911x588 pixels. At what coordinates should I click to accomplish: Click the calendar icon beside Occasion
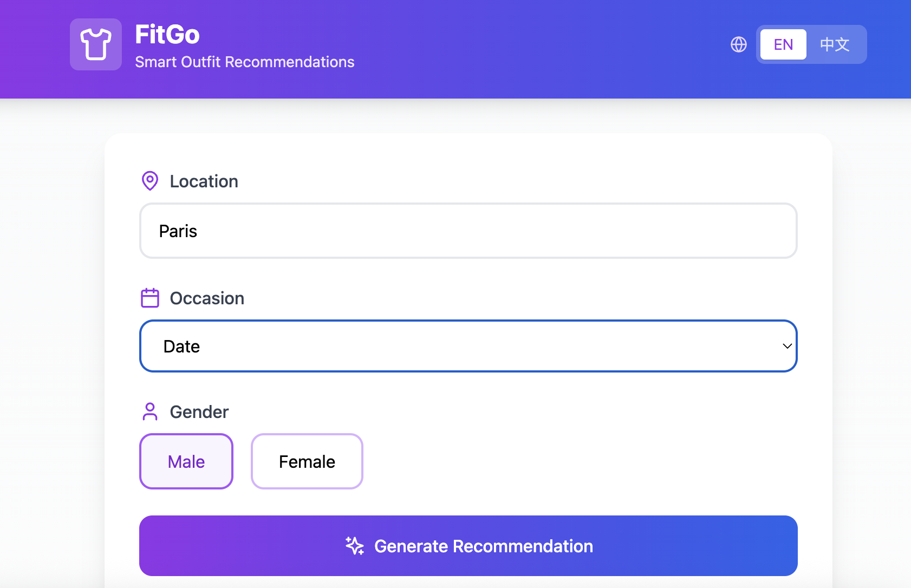pos(150,298)
